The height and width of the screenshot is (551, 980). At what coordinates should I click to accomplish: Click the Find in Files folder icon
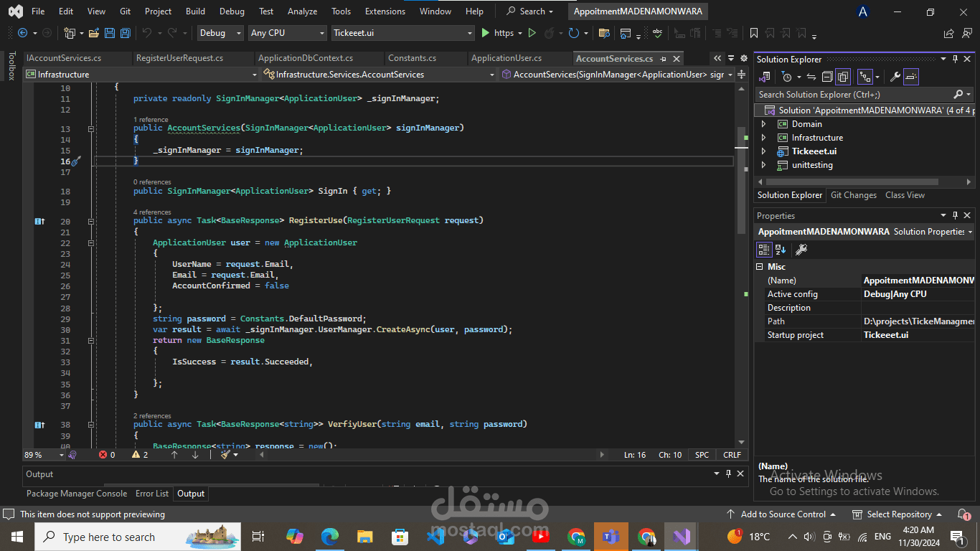604,33
